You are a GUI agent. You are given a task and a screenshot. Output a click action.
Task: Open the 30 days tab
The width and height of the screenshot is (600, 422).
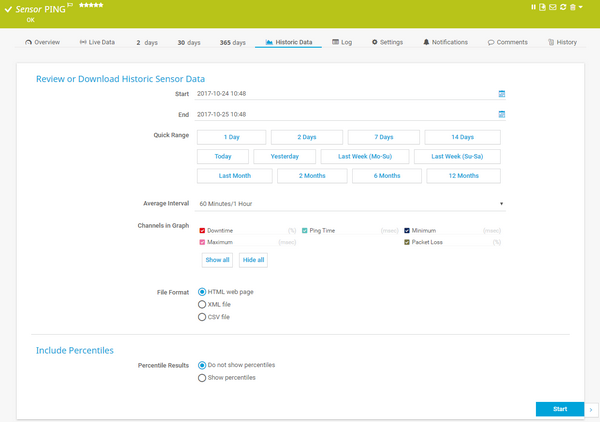189,42
